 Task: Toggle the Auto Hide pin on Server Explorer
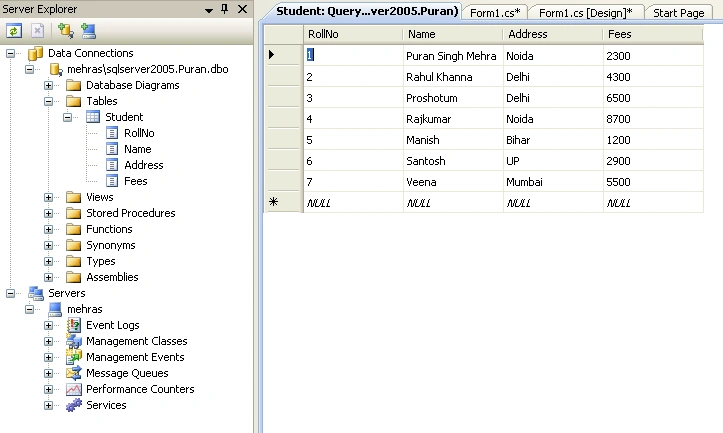click(225, 9)
